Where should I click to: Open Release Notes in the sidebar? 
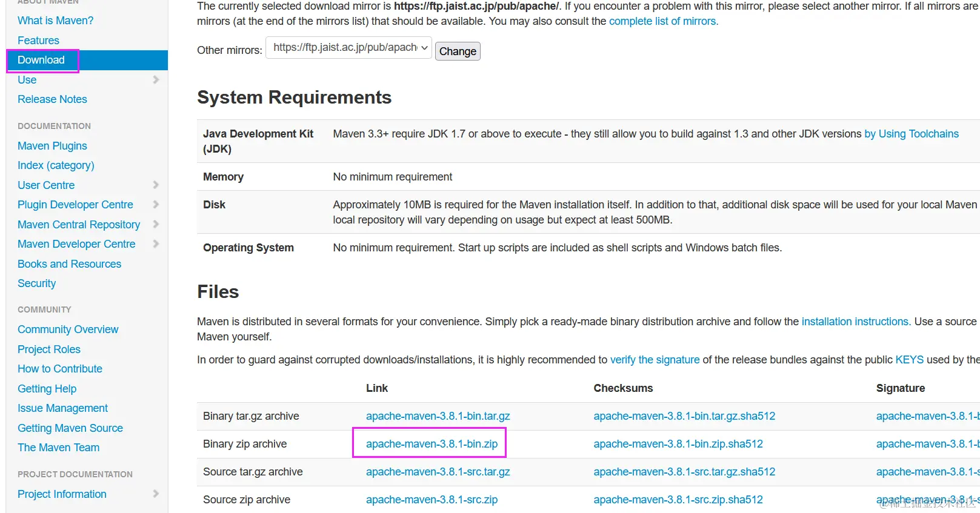[x=52, y=99]
